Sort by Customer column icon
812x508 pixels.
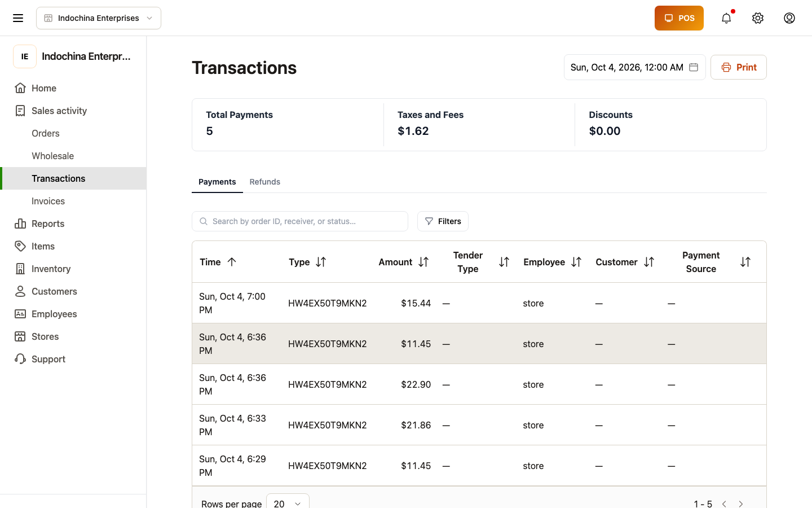pos(649,262)
